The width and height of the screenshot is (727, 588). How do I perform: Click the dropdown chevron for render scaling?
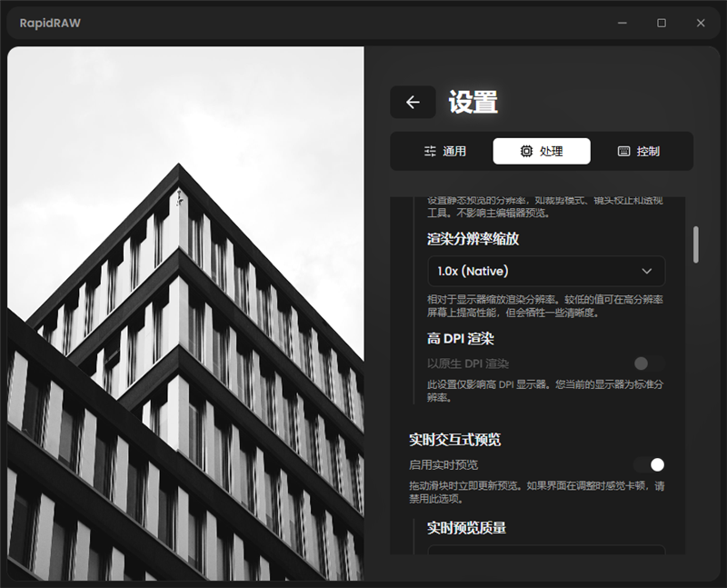point(646,271)
